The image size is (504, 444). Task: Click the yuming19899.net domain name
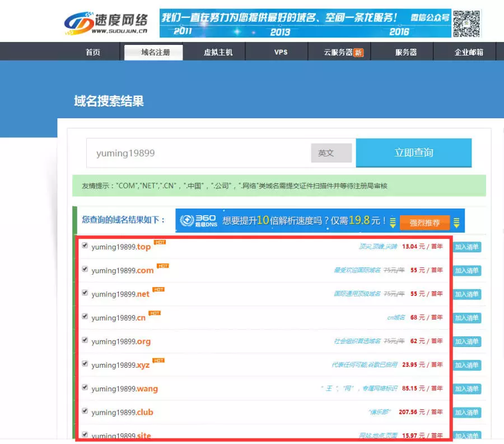click(x=120, y=294)
